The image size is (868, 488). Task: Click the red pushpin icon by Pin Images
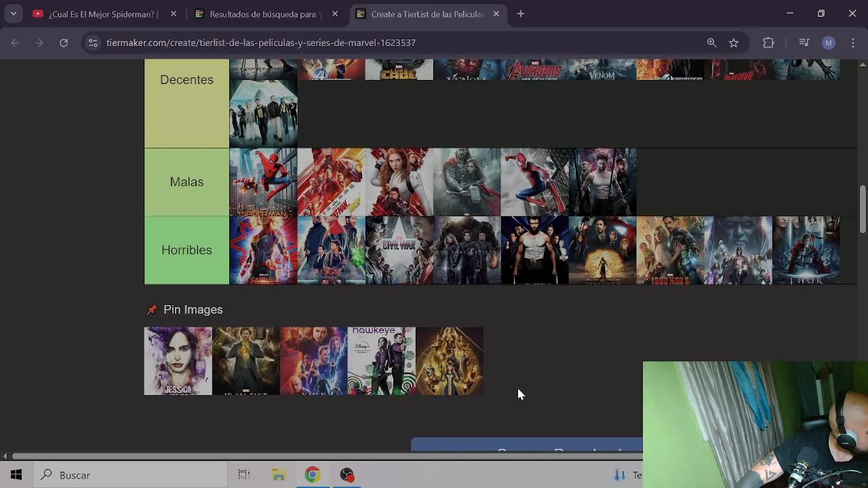tap(151, 310)
